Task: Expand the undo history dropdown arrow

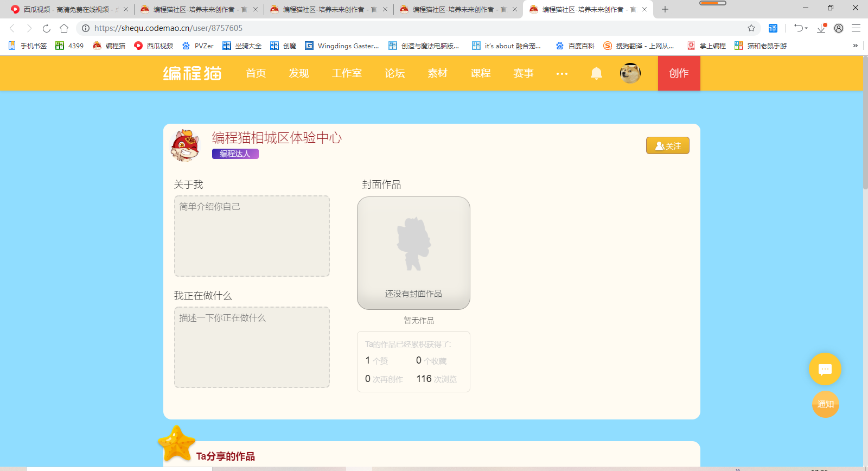Action: [x=806, y=28]
